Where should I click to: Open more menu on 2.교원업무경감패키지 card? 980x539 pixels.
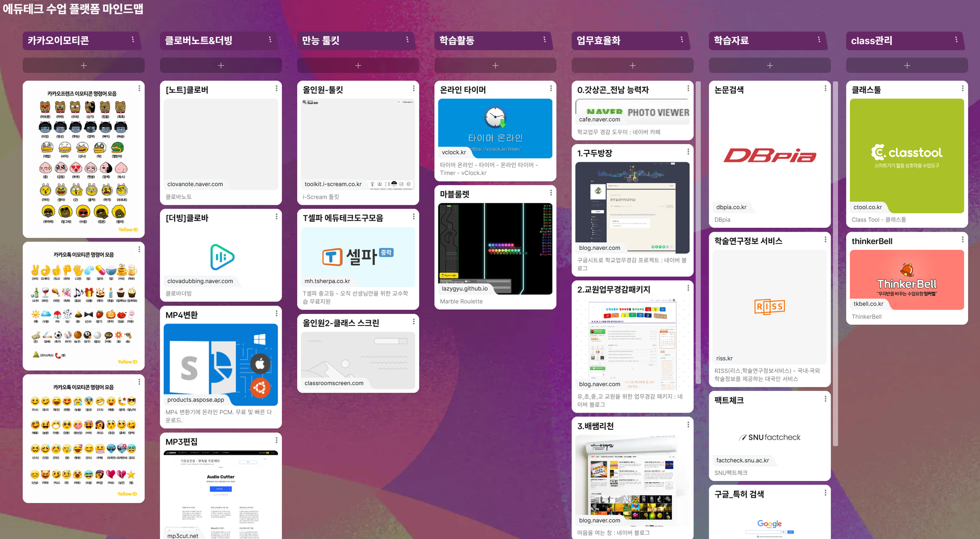pyautogui.click(x=688, y=288)
